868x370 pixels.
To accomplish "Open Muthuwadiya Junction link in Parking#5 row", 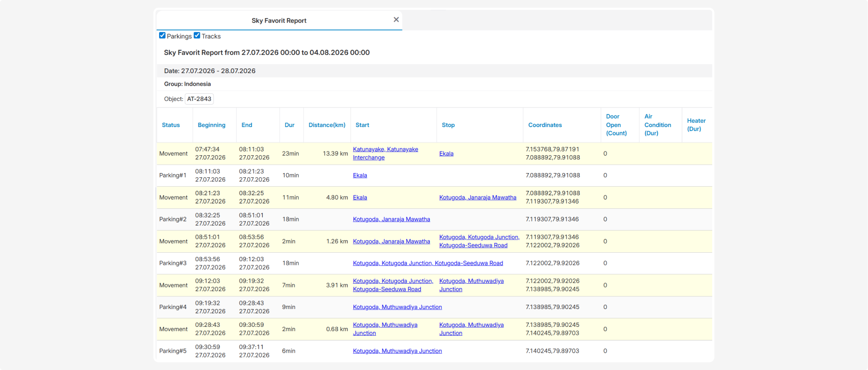I will click(x=397, y=351).
